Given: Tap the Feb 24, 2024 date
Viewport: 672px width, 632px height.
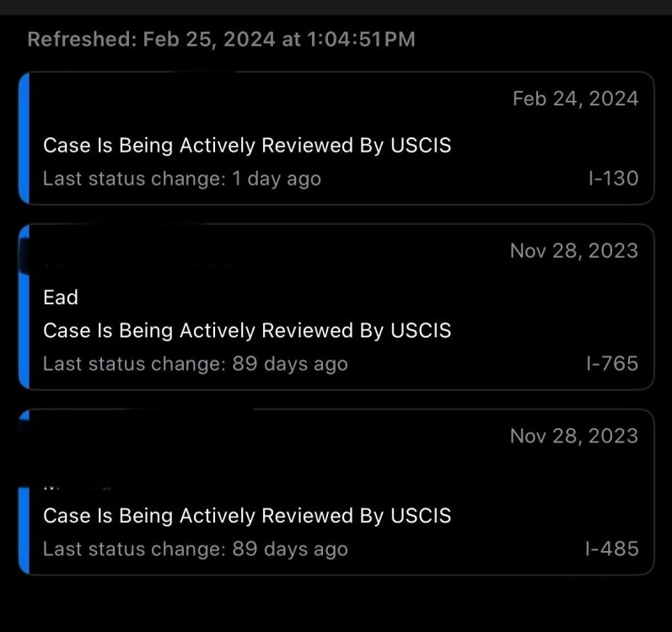Looking at the screenshot, I should click(x=576, y=99).
